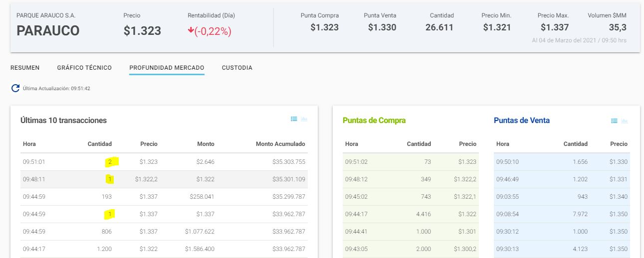This screenshot has height=258, width=644.
Task: Click the transaction quantity 1.200
Action: (104, 249)
